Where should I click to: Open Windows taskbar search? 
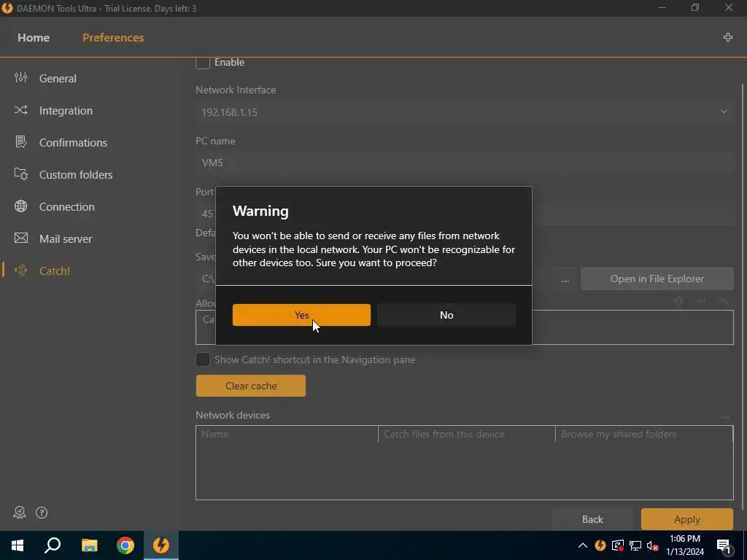click(x=53, y=545)
